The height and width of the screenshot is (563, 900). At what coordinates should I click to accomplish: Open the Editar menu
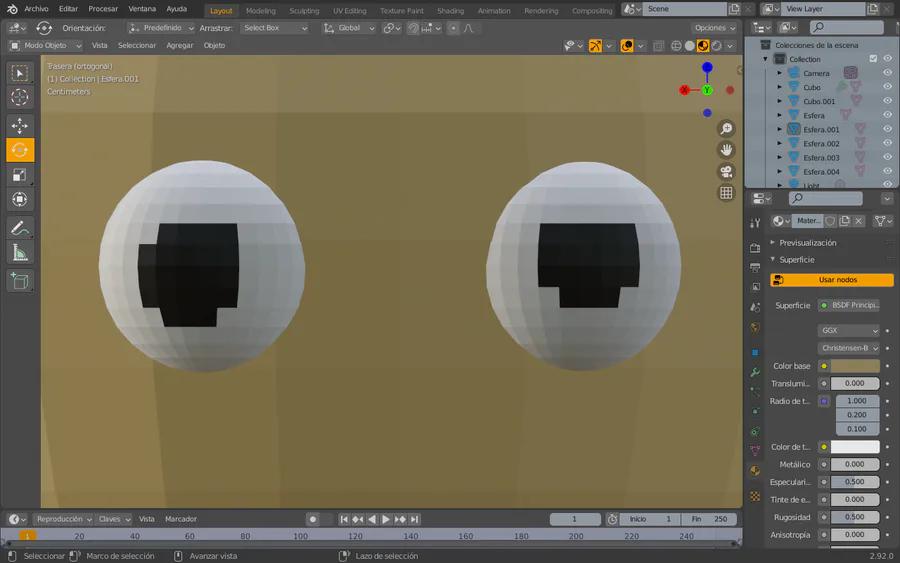pos(68,9)
